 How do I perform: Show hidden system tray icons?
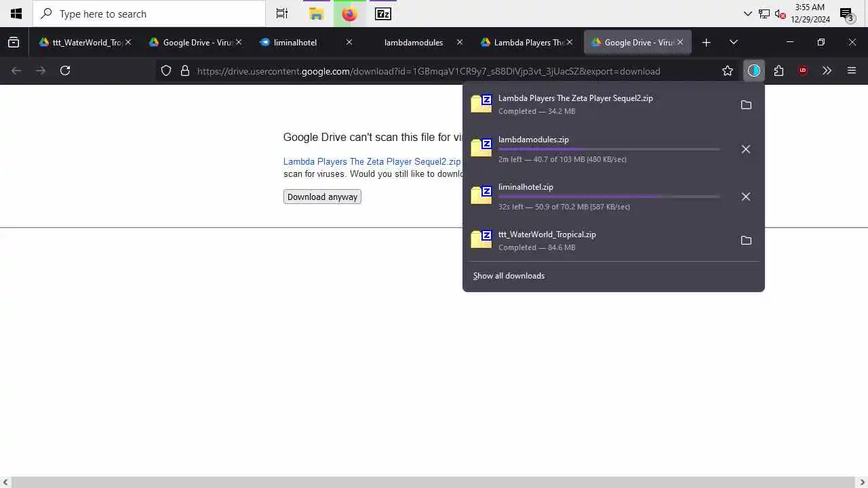(747, 14)
